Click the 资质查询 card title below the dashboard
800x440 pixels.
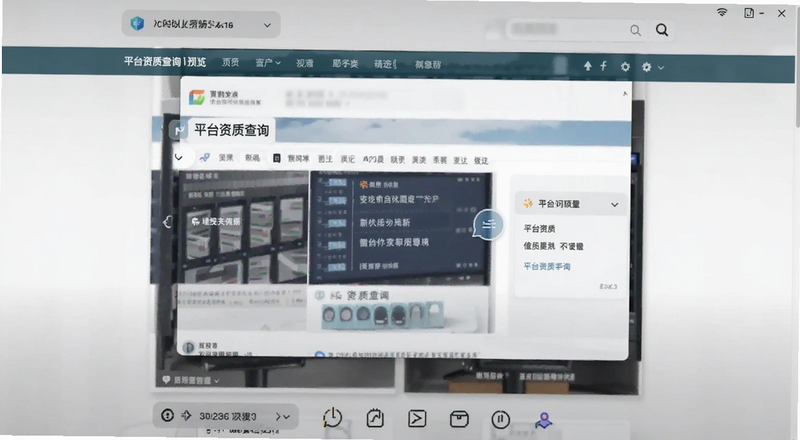[367, 295]
